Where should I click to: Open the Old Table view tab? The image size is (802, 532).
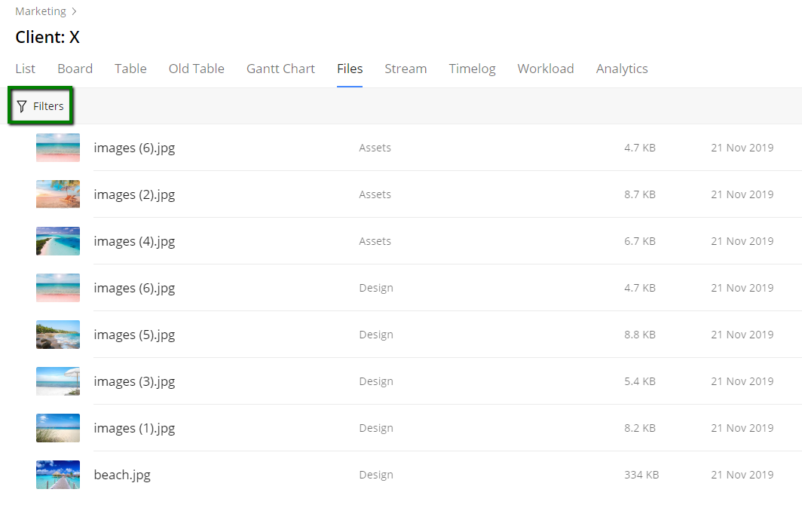[x=196, y=69]
